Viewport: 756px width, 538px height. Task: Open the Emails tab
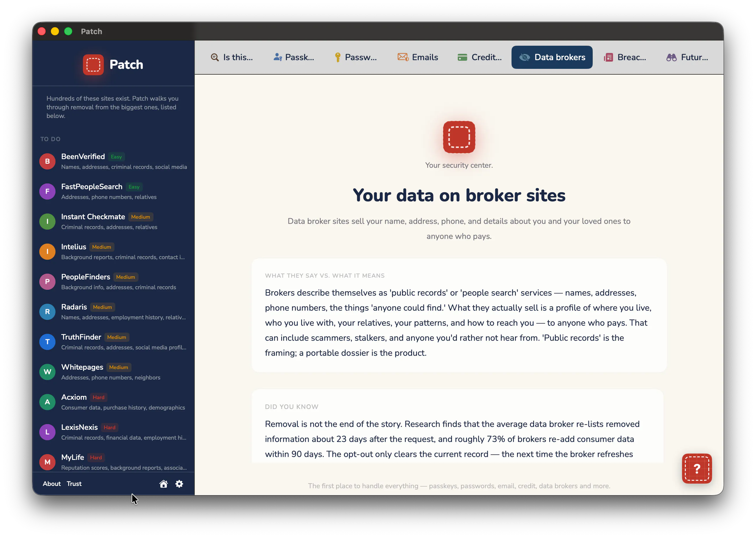(417, 57)
